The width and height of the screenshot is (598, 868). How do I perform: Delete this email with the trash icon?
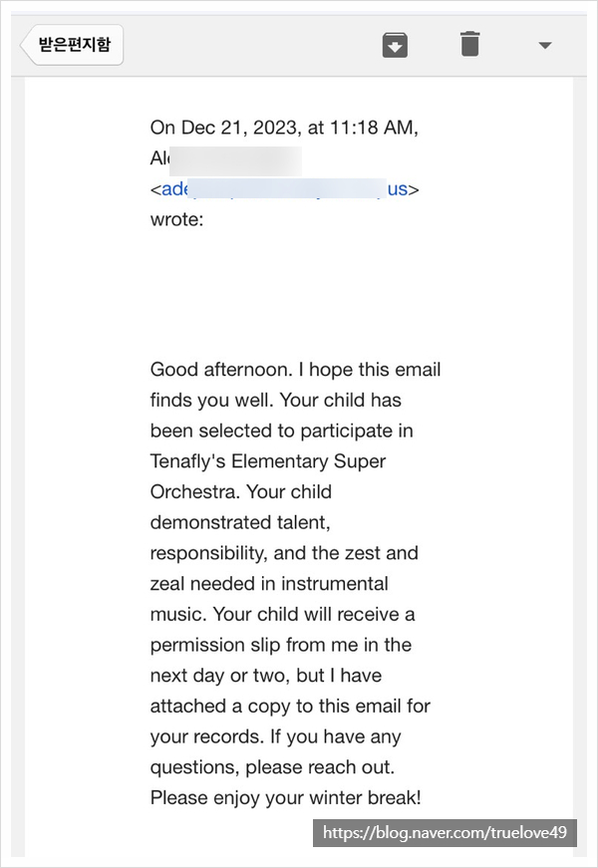[x=469, y=45]
